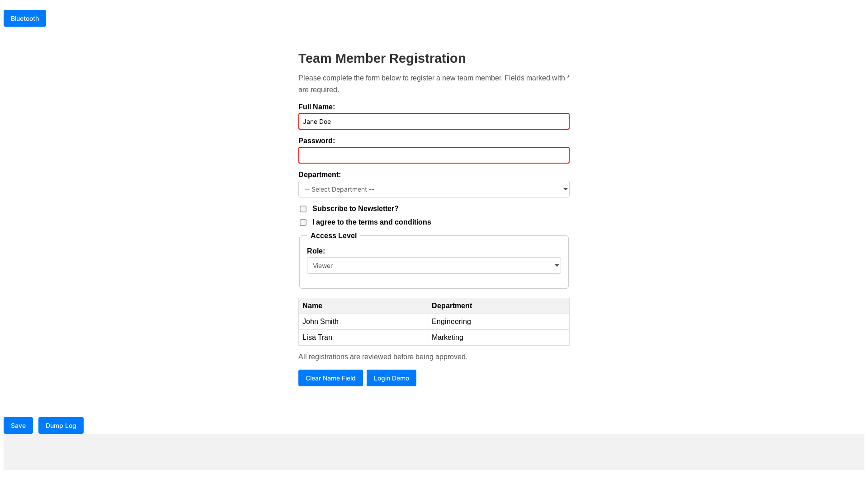
Task: Select the Lisa Tran table cell
Action: click(x=363, y=338)
